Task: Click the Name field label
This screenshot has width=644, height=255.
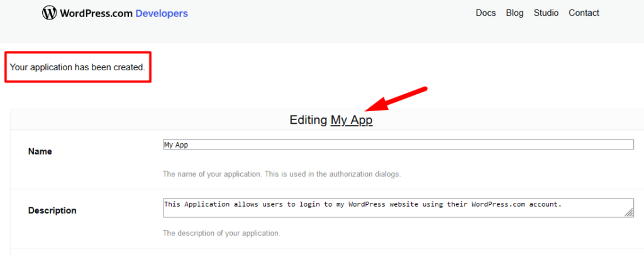Action: tap(40, 152)
